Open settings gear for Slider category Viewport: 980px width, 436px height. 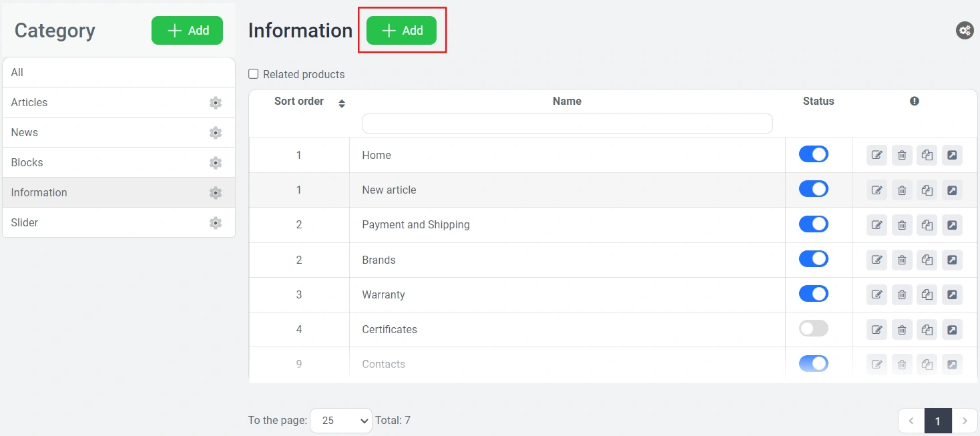click(x=215, y=223)
